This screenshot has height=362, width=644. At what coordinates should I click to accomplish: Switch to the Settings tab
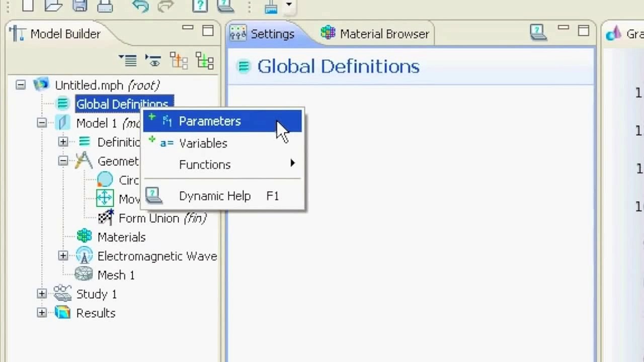point(262,34)
